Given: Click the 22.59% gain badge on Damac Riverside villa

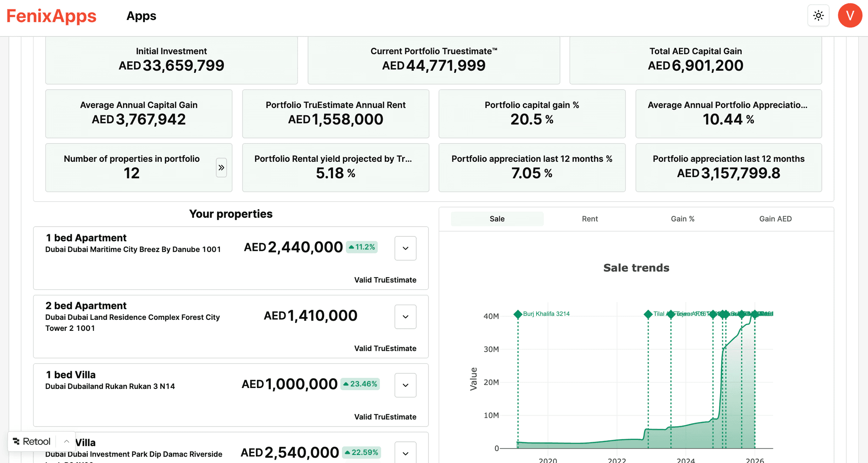Looking at the screenshot, I should tap(362, 452).
